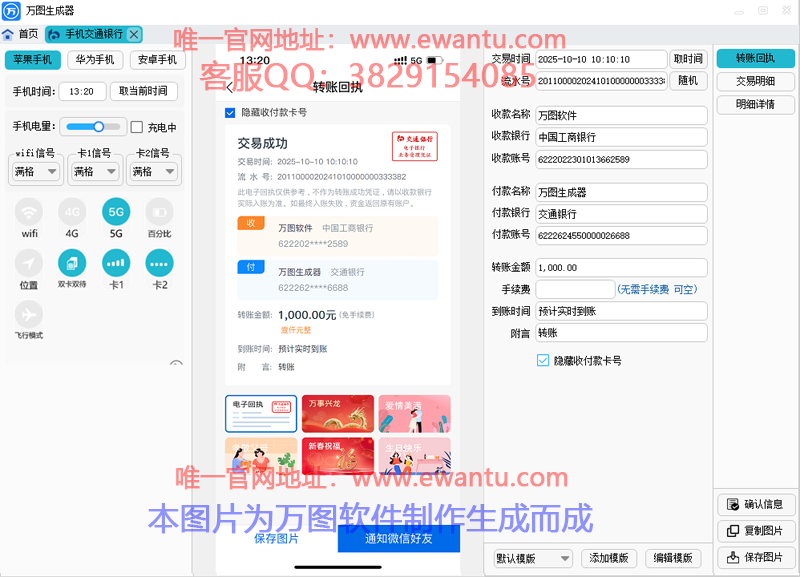Open the 默认模版 template dropdown
The width and height of the screenshot is (800, 577).
coord(533,558)
